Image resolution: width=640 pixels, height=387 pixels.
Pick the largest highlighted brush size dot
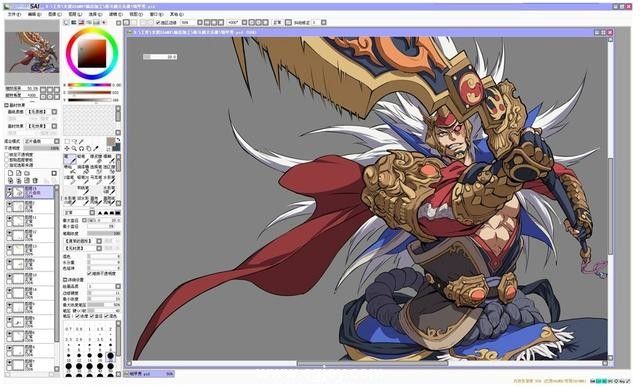[x=110, y=356]
